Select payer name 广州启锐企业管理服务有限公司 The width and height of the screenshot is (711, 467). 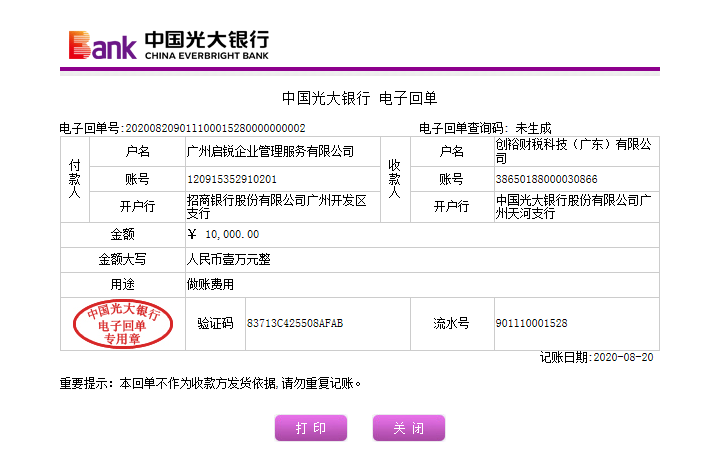270,151
